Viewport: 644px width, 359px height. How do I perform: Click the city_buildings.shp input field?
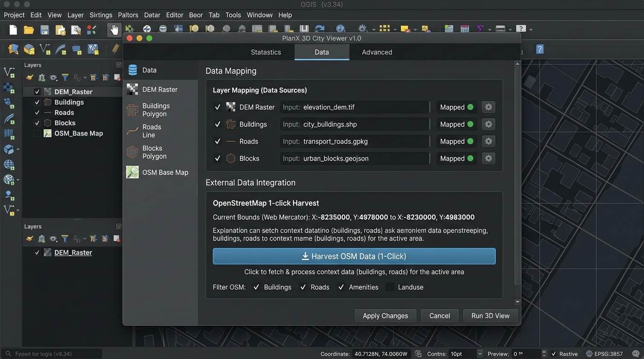tap(354, 124)
